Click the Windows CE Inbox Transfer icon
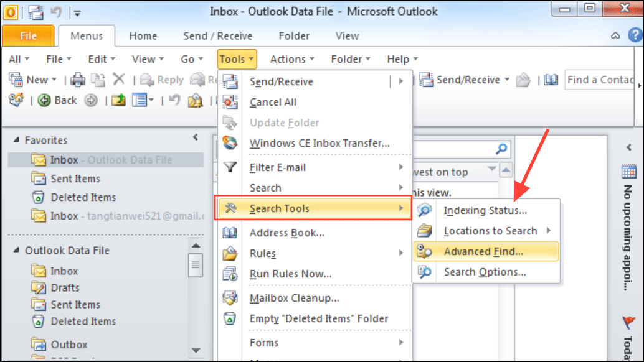 [230, 143]
